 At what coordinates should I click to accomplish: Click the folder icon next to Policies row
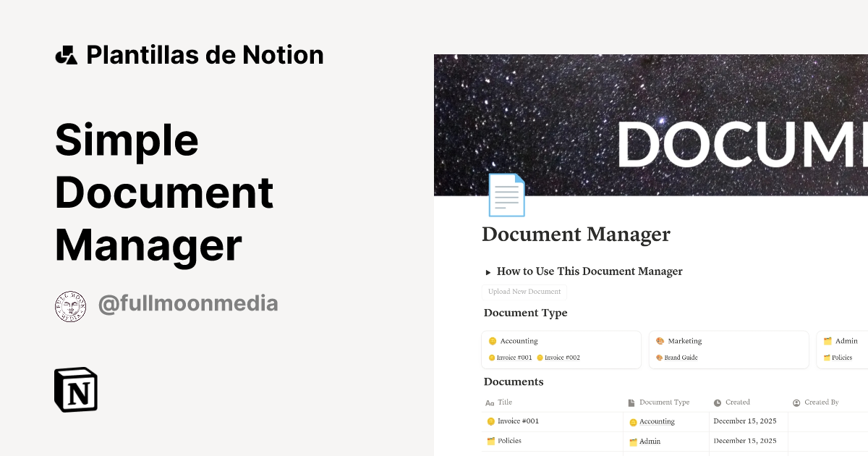[492, 441]
